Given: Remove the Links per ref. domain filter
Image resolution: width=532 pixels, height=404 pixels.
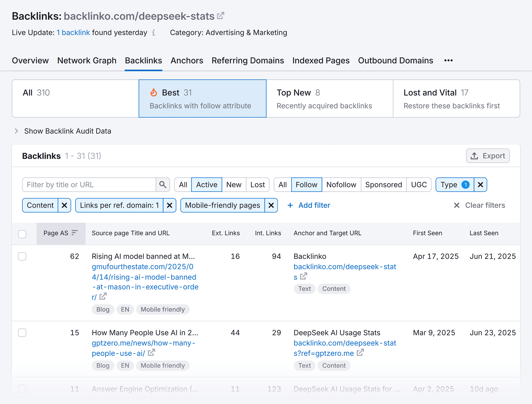Looking at the screenshot, I should coord(170,205).
